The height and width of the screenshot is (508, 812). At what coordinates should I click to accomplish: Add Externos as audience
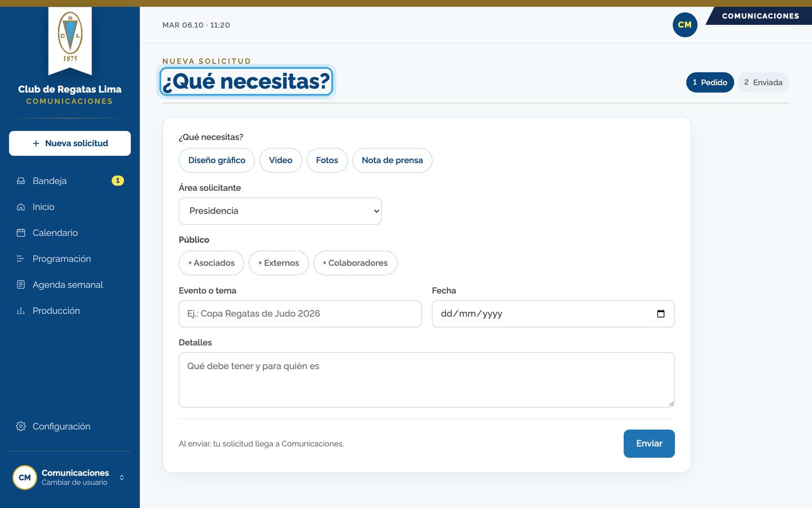point(279,263)
